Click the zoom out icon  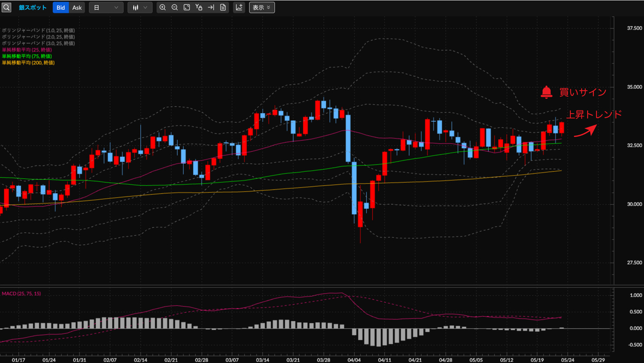pyautogui.click(x=174, y=8)
